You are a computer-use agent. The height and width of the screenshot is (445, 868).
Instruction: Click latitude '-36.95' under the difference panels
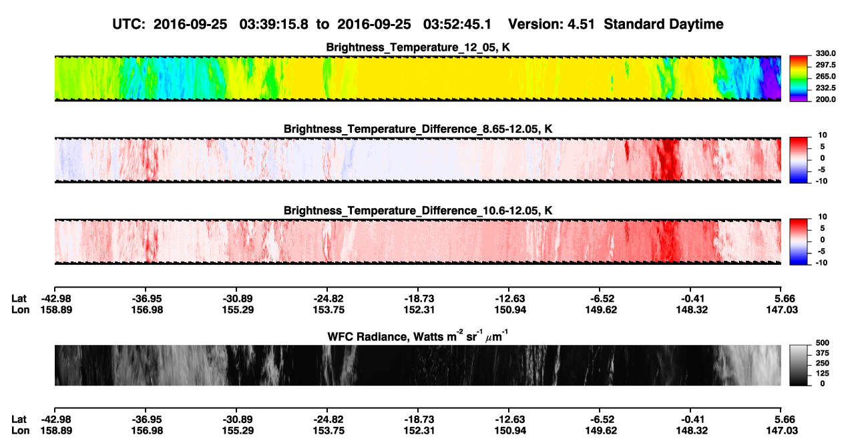pos(145,299)
